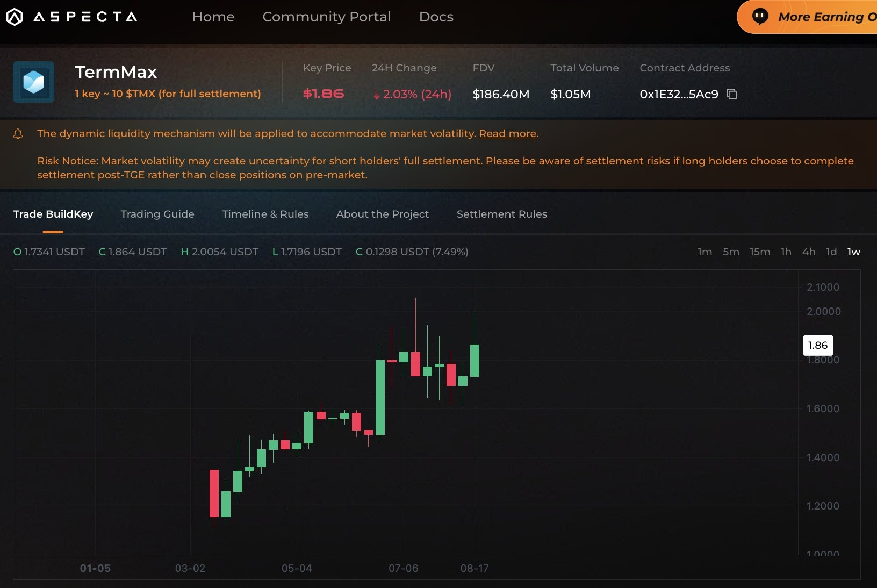Click the close price C 1.864 USDT
The image size is (877, 588).
[133, 252]
